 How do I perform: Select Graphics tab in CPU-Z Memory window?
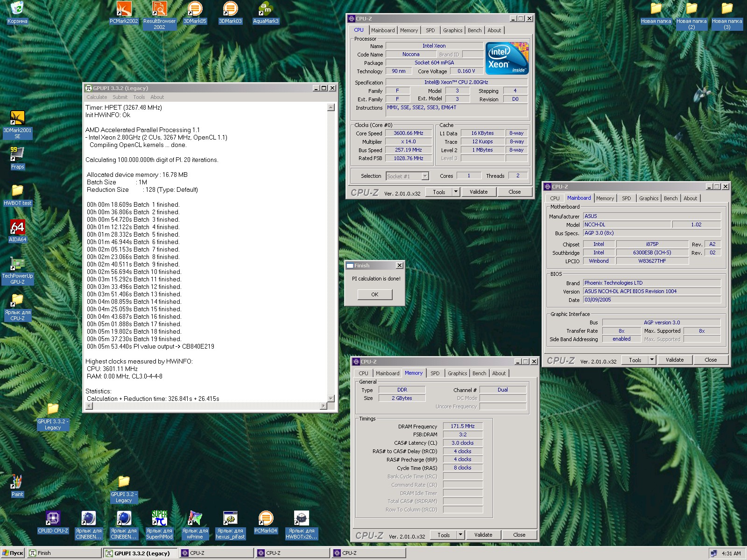tap(458, 373)
